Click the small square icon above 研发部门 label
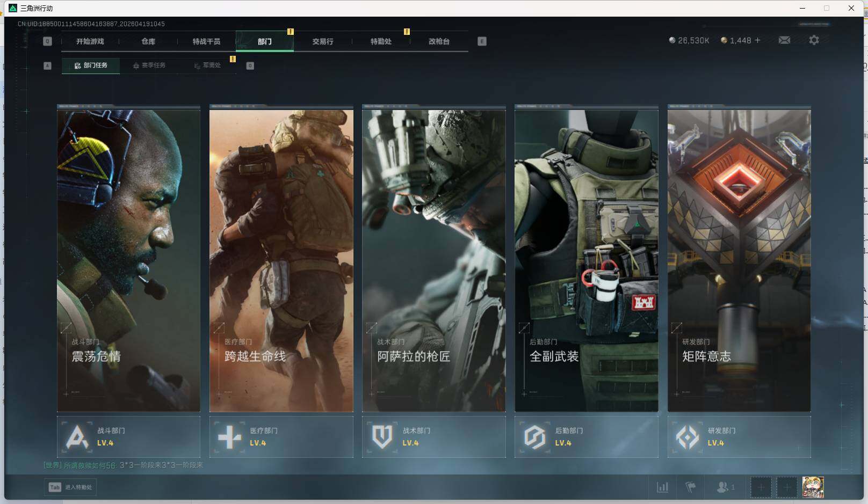This screenshot has width=868, height=504. tap(677, 327)
